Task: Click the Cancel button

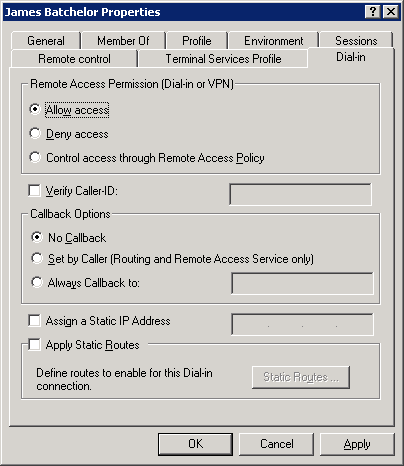Action: point(277,444)
